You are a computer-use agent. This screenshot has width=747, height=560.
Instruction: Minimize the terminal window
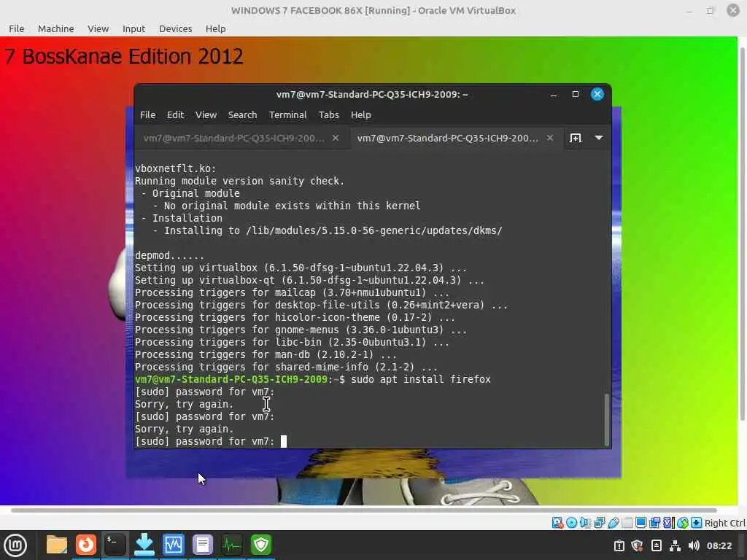pos(554,95)
